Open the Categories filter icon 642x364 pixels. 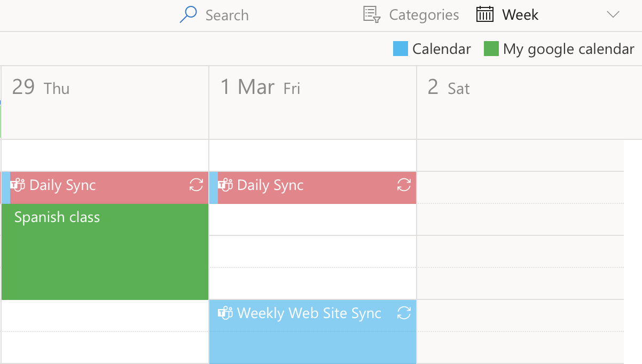[x=372, y=14]
